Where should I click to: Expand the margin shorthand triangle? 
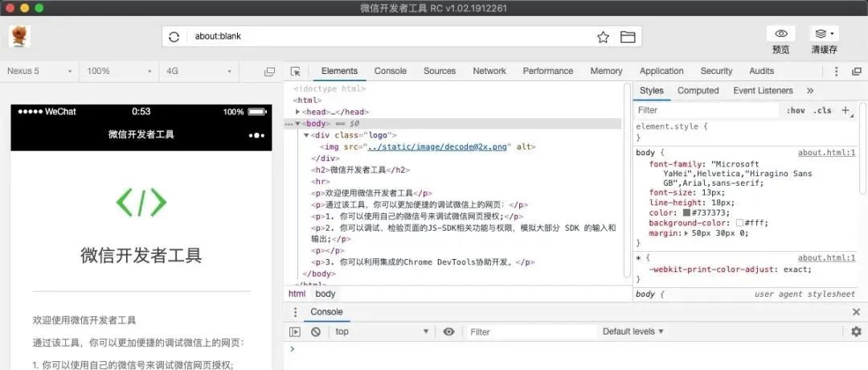tap(686, 233)
